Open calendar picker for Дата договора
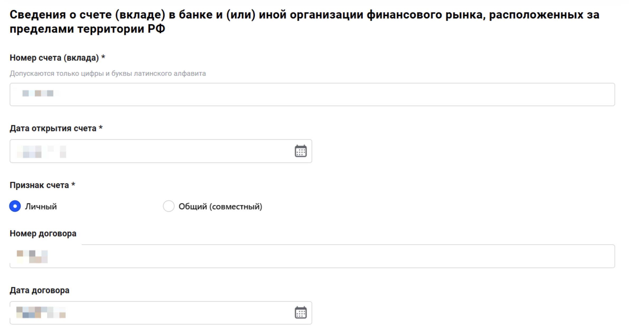The image size is (644, 335). click(x=300, y=313)
